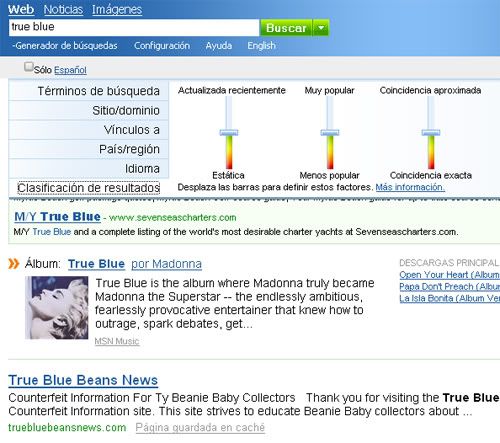Open the M/Y True Blue sponsored result
The height and width of the screenshot is (443, 500).
(x=57, y=217)
